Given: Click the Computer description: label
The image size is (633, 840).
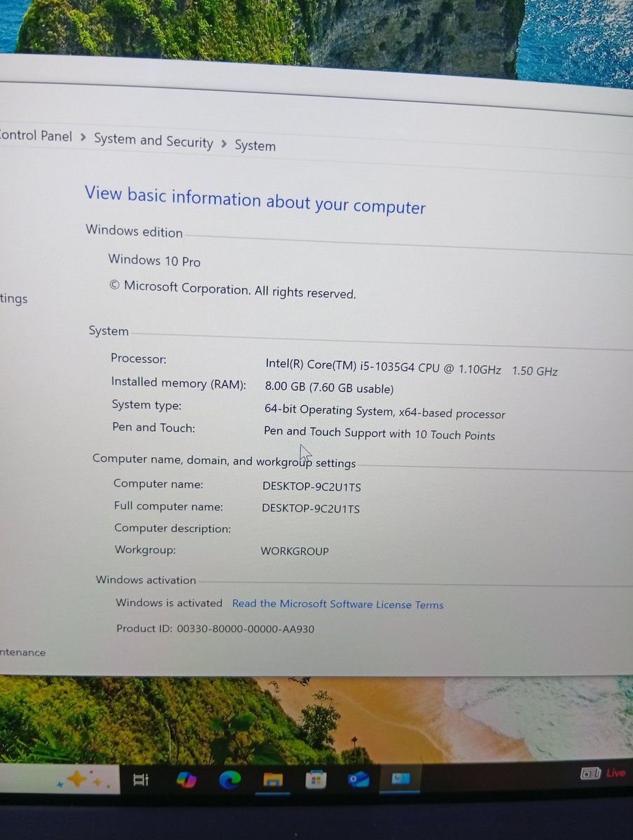Looking at the screenshot, I should pos(172,528).
